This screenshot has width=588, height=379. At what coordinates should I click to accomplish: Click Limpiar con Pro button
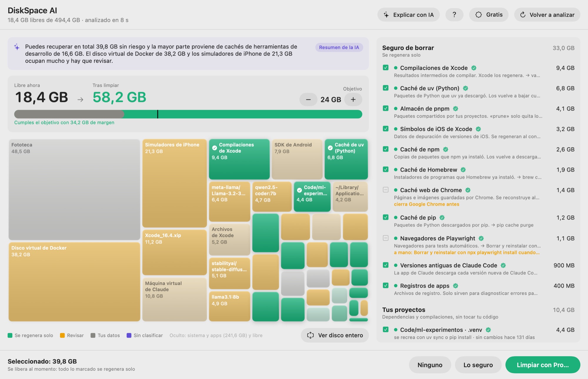pos(543,365)
